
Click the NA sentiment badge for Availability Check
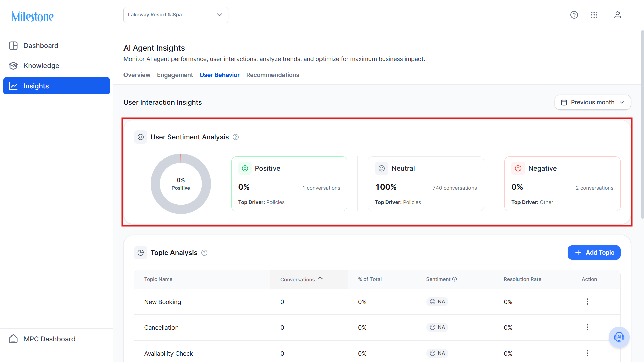[x=437, y=353]
